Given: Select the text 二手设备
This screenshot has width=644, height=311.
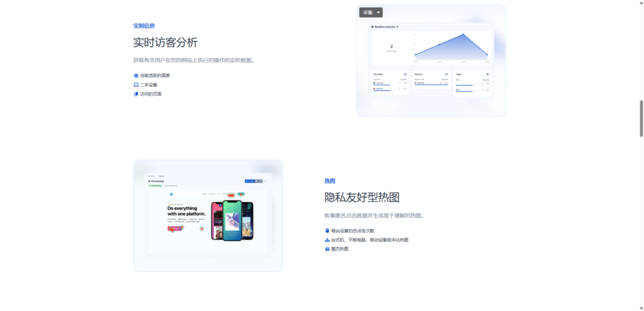Looking at the screenshot, I should (148, 85).
